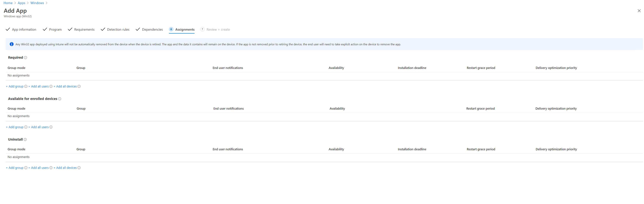Click info icon after Available Add all users
Image resolution: width=644 pixels, height=204 pixels.
click(x=51, y=127)
